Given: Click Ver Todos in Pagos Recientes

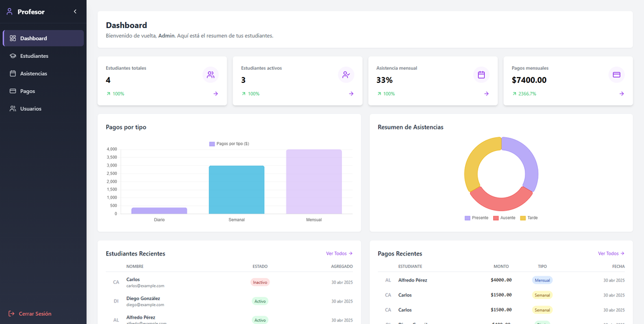Looking at the screenshot, I should pyautogui.click(x=611, y=254).
